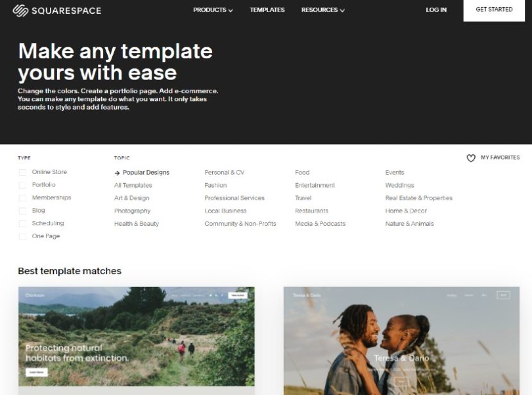Click the Squarespace logo icon
532x395 pixels.
[x=21, y=10]
